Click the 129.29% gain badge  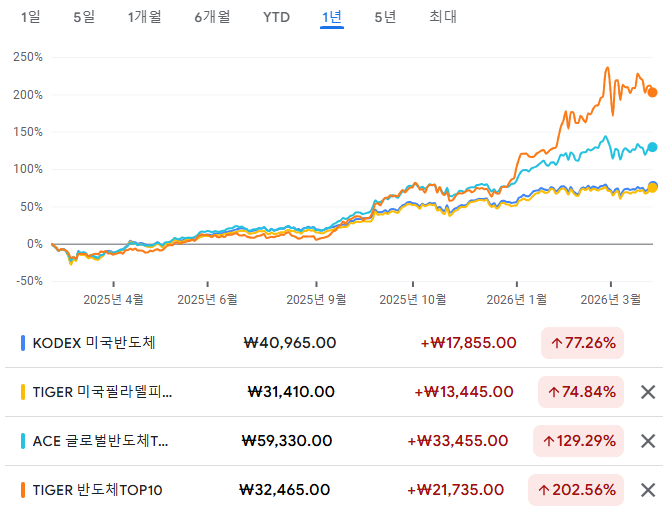point(578,441)
